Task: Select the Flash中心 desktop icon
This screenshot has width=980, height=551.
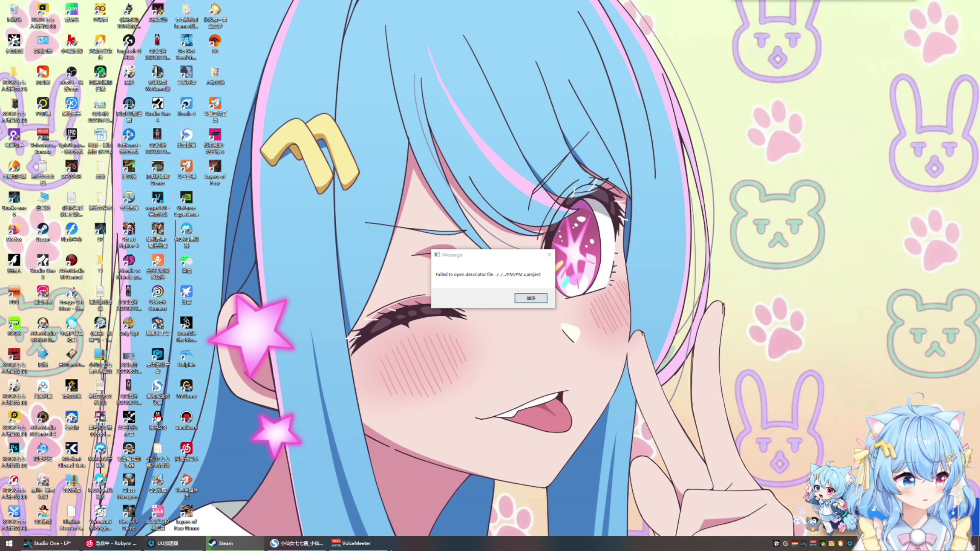Action: pos(72,232)
